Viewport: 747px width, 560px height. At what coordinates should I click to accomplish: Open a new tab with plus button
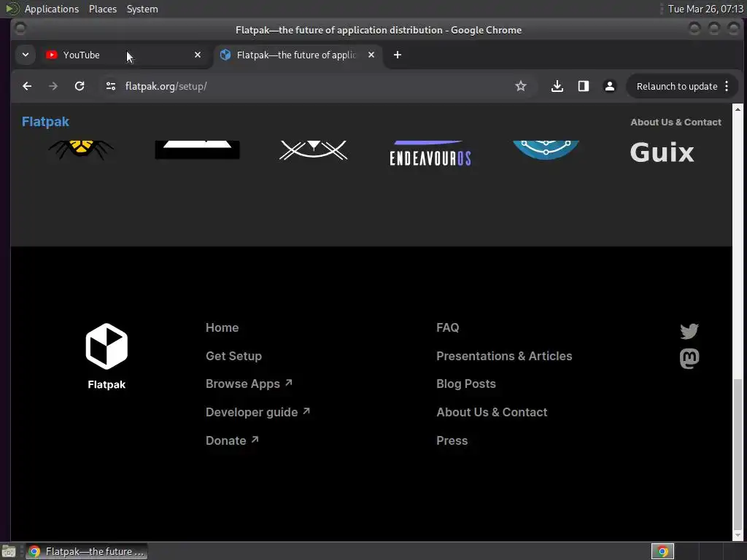pos(398,55)
